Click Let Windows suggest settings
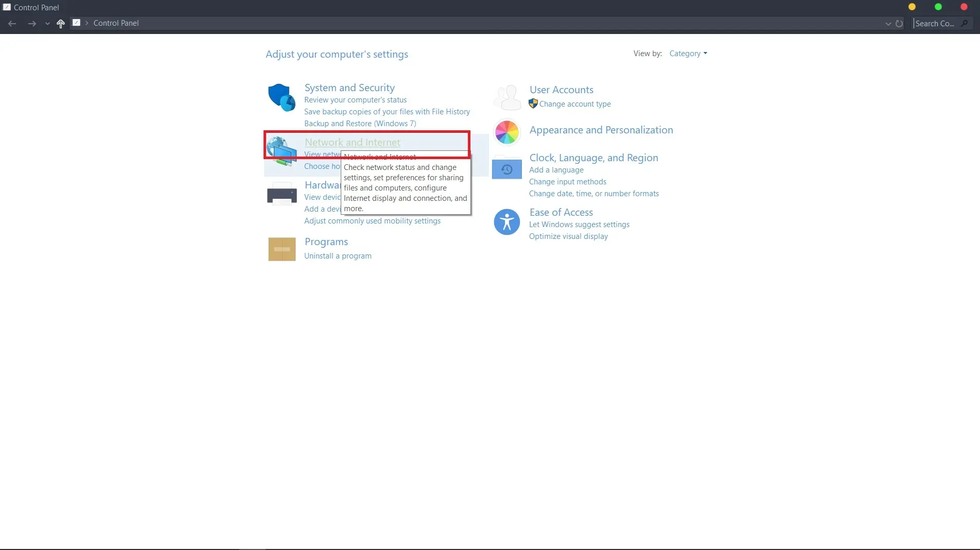This screenshot has height=550, width=980. [580, 225]
